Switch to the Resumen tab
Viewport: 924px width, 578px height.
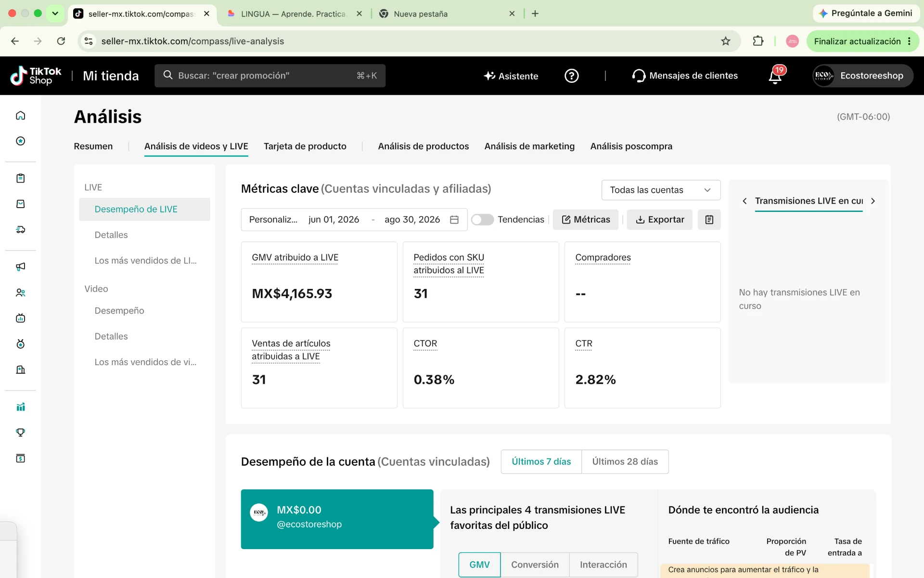tap(93, 146)
